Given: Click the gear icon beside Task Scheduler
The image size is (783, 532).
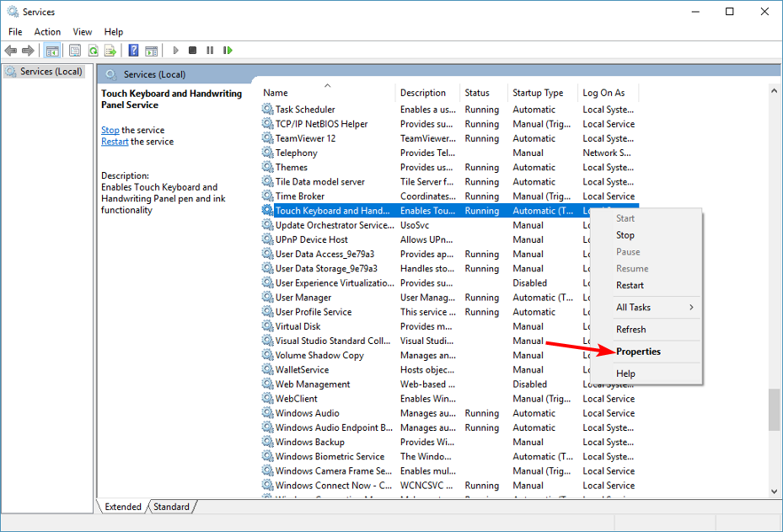Looking at the screenshot, I should tap(268, 109).
